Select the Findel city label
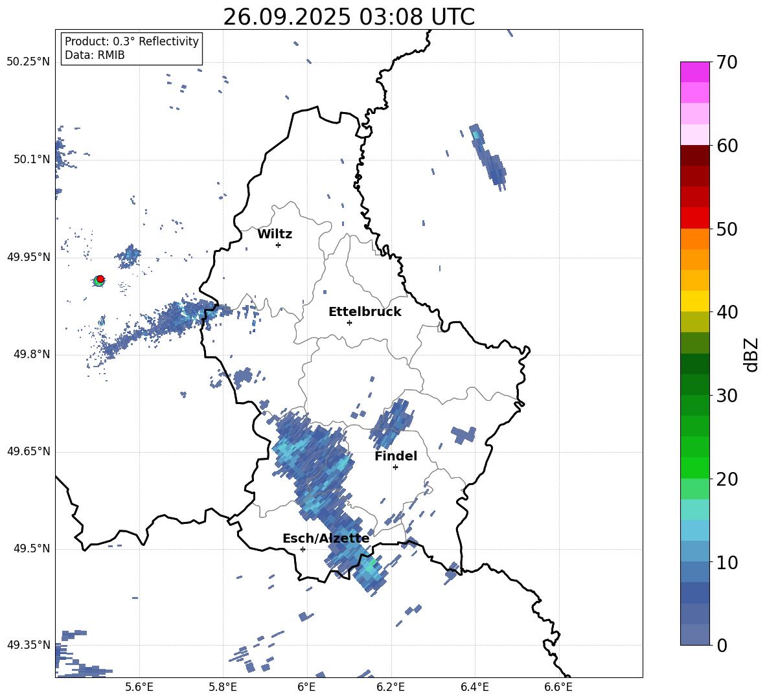 coord(396,456)
